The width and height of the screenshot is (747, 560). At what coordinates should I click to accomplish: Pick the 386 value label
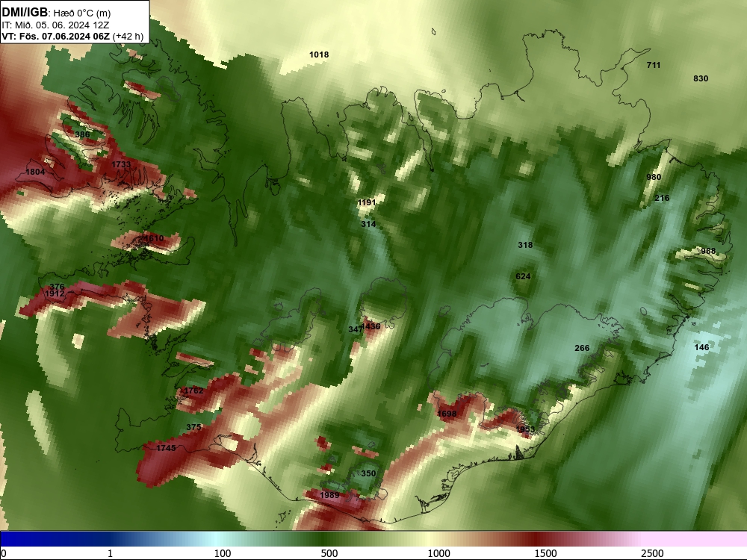point(82,134)
